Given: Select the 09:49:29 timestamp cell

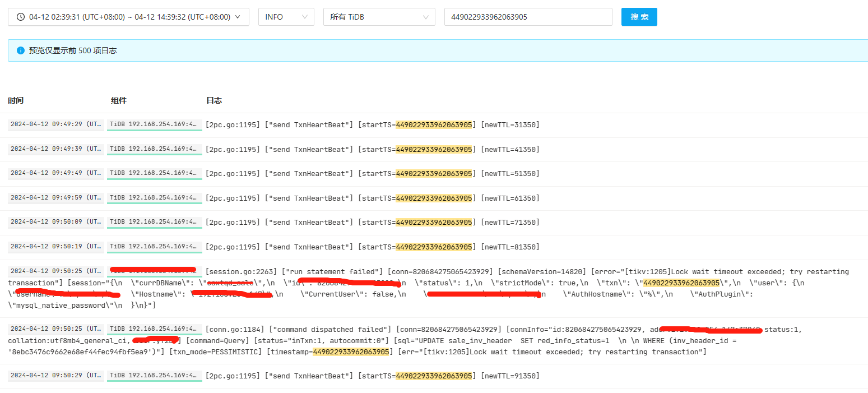Looking at the screenshot, I should [x=55, y=124].
